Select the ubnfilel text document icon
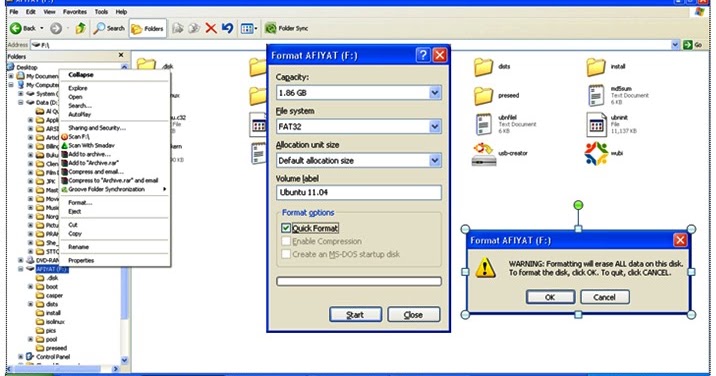 483,125
